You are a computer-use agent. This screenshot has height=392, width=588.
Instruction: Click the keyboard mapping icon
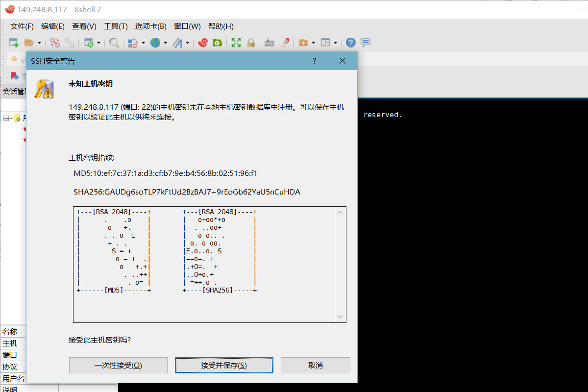[x=269, y=43]
